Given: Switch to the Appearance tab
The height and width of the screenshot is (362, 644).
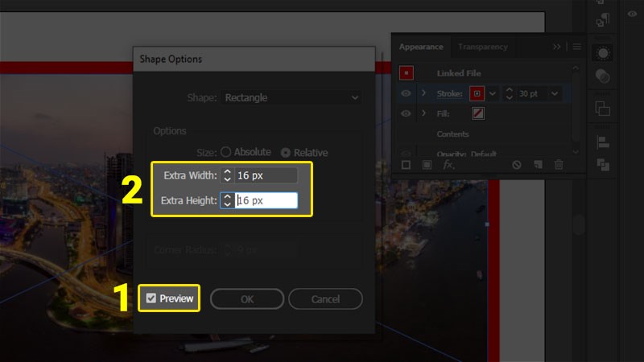Looking at the screenshot, I should 421,47.
